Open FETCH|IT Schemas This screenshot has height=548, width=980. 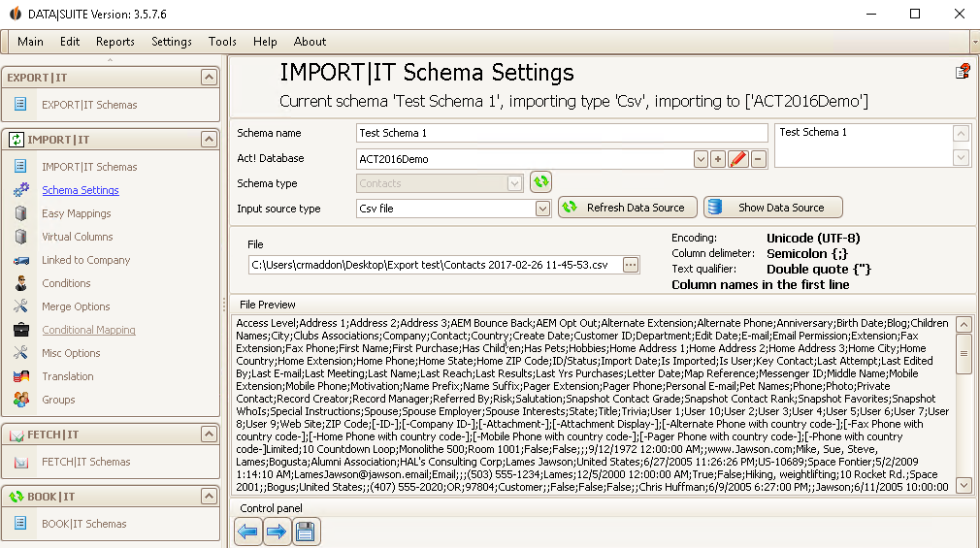point(86,462)
